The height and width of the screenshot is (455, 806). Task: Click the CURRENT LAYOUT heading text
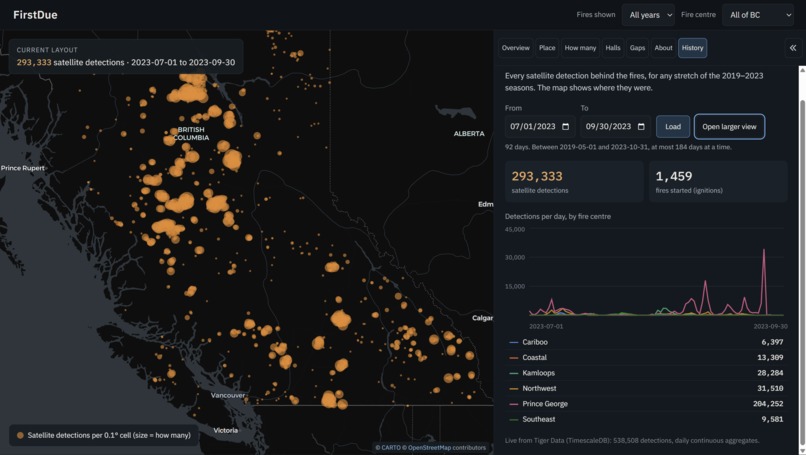(x=47, y=50)
